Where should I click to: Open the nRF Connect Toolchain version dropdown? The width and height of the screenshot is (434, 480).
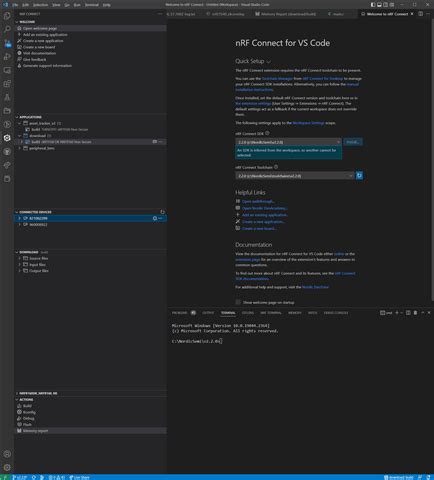click(295, 176)
